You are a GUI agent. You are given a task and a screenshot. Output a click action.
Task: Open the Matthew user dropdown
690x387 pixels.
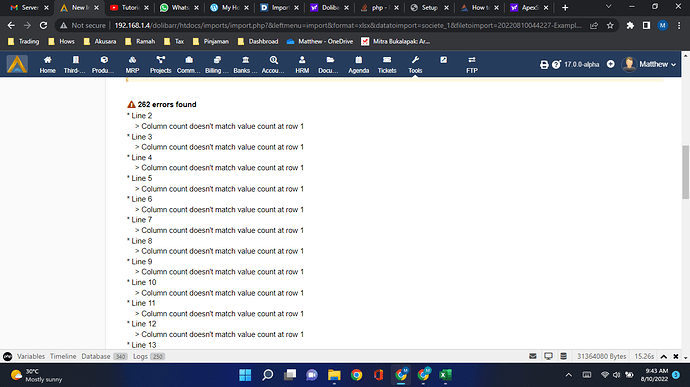pyautogui.click(x=649, y=64)
